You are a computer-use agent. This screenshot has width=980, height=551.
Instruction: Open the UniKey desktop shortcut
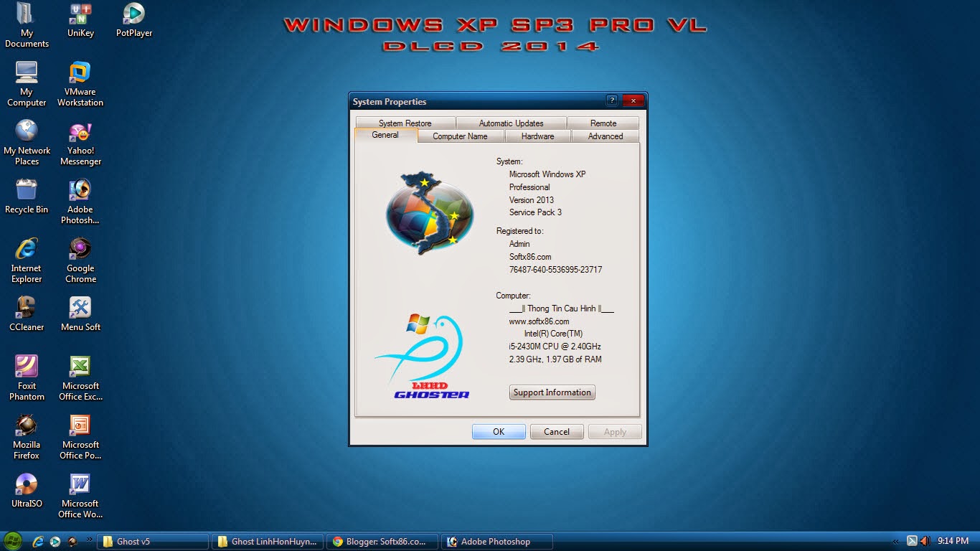tap(80, 20)
